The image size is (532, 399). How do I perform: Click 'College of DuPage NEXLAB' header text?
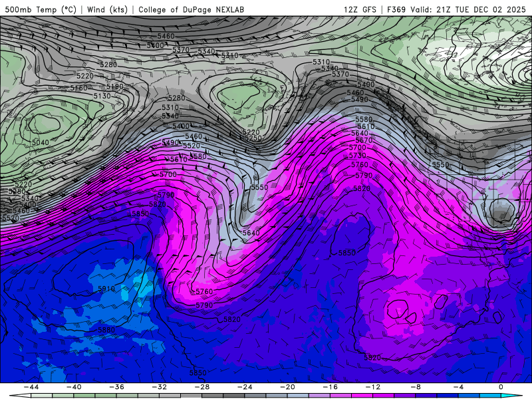point(191,9)
